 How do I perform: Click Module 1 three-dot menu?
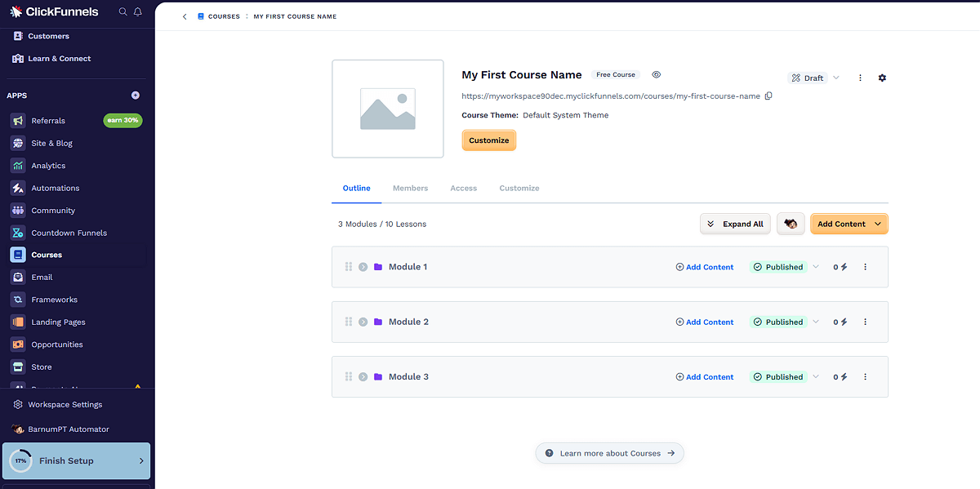pos(865,267)
